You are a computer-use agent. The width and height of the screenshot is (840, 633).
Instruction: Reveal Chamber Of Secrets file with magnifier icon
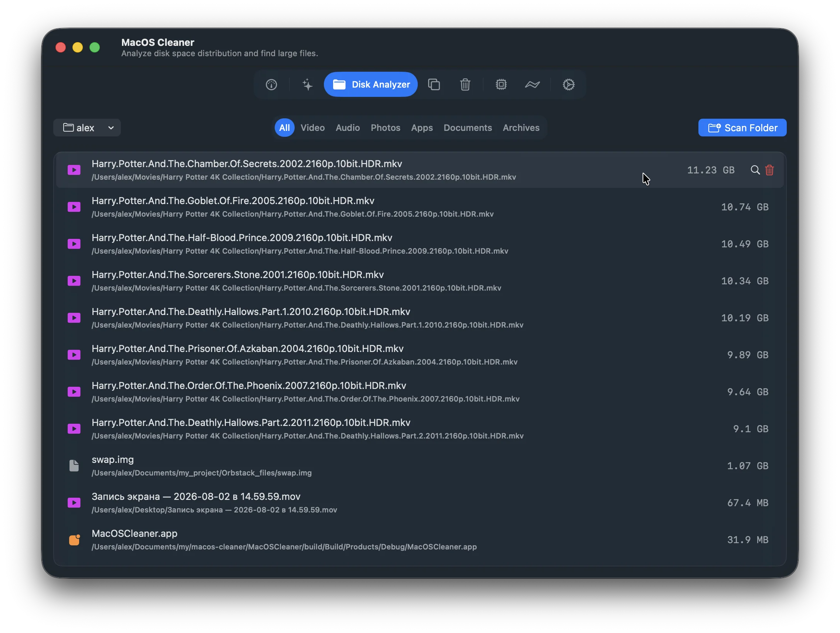point(755,170)
